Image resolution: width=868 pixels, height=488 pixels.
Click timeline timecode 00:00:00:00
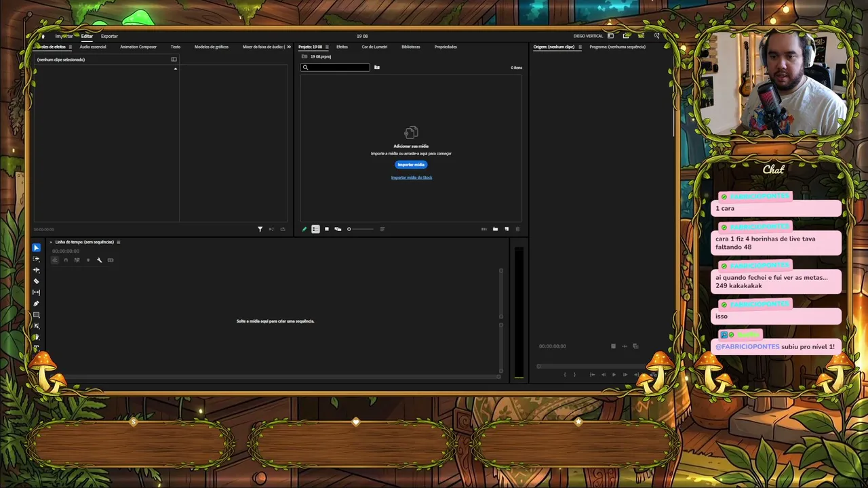coord(66,251)
